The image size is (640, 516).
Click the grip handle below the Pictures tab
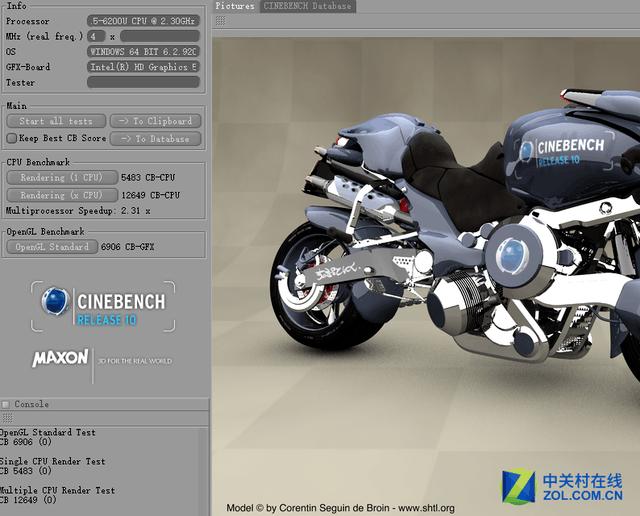tap(220, 20)
